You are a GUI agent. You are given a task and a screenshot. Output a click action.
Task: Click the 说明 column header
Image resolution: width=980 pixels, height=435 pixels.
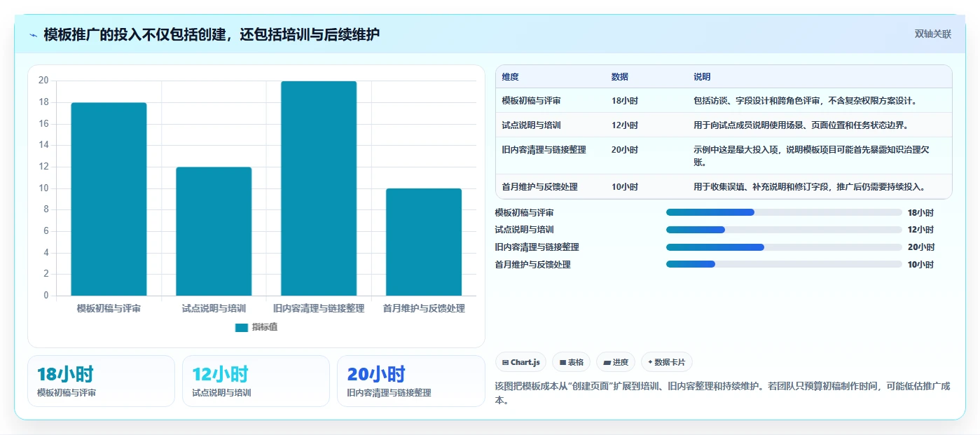pyautogui.click(x=702, y=77)
